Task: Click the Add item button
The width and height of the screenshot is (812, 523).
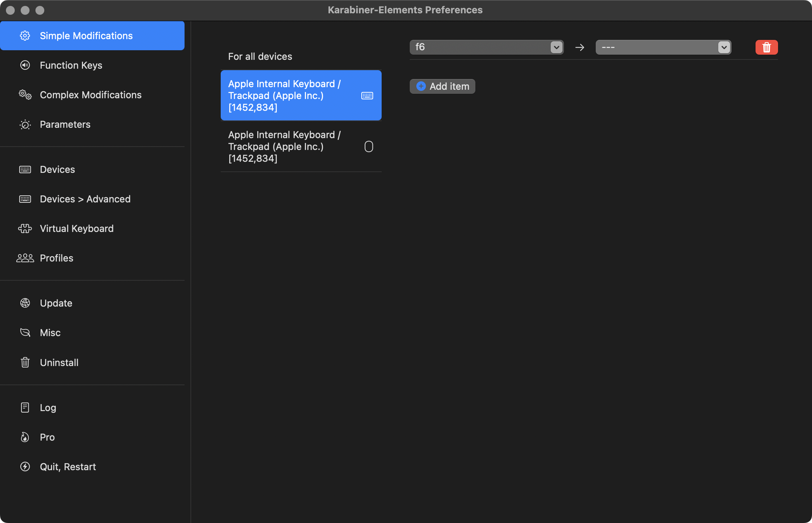Action: 442,86
